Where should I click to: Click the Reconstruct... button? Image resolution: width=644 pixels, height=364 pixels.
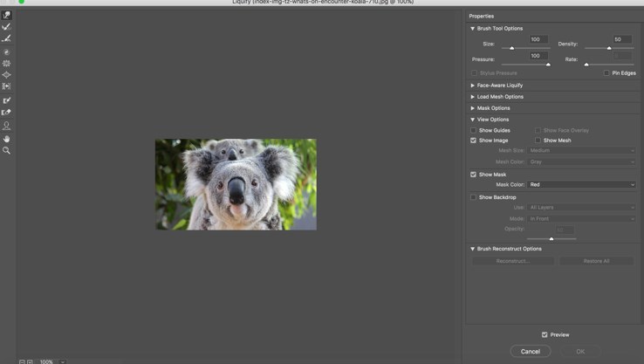512,261
